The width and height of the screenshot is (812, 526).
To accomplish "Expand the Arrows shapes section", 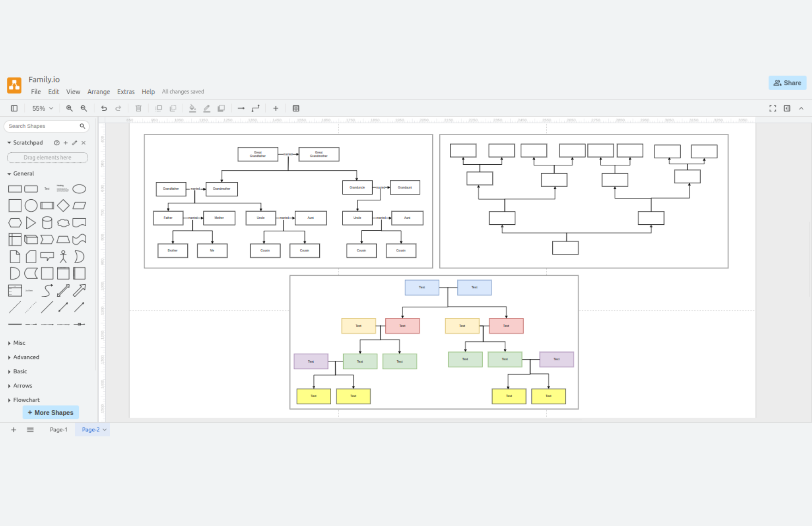I will (x=20, y=386).
